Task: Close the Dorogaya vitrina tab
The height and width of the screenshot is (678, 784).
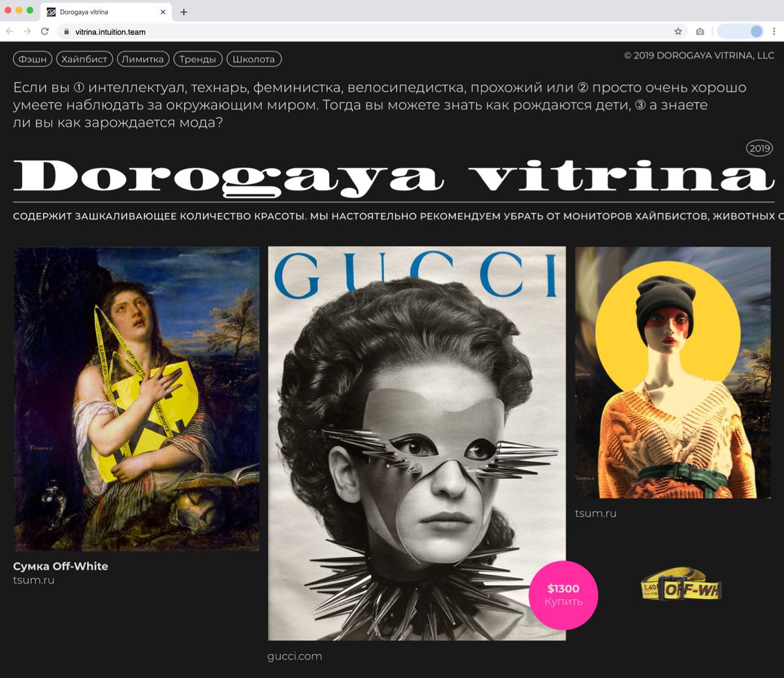Action: [163, 12]
